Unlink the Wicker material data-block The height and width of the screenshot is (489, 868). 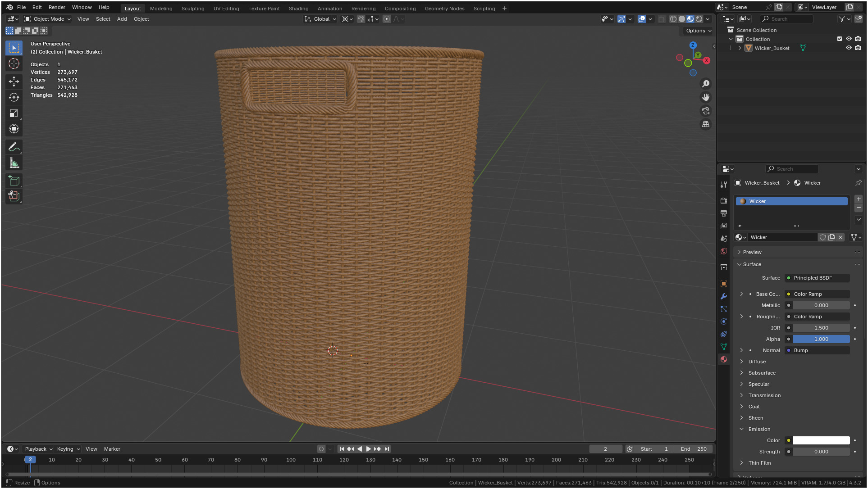[x=841, y=237]
